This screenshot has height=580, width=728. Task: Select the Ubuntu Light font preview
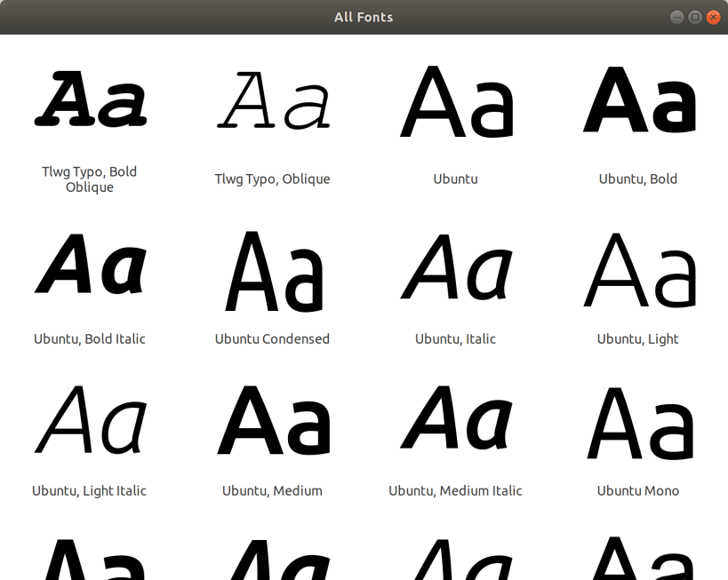tap(639, 270)
